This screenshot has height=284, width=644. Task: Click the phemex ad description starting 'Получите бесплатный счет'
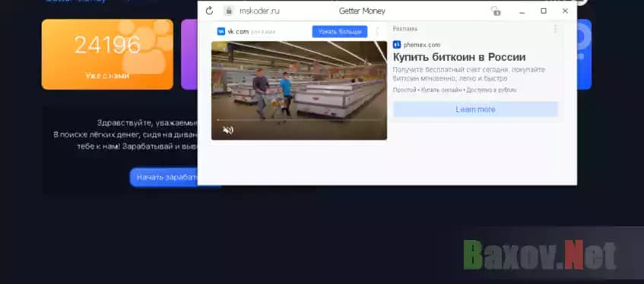click(469, 74)
